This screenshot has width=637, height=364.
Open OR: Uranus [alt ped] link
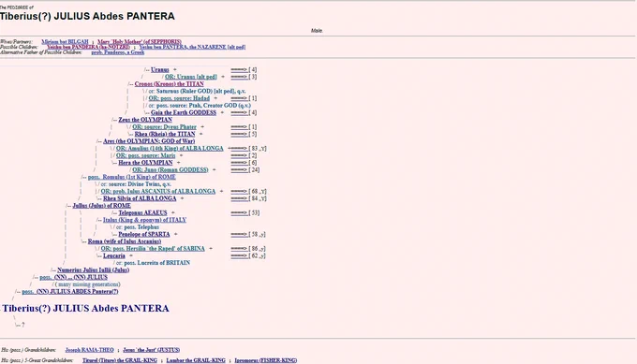(x=190, y=77)
